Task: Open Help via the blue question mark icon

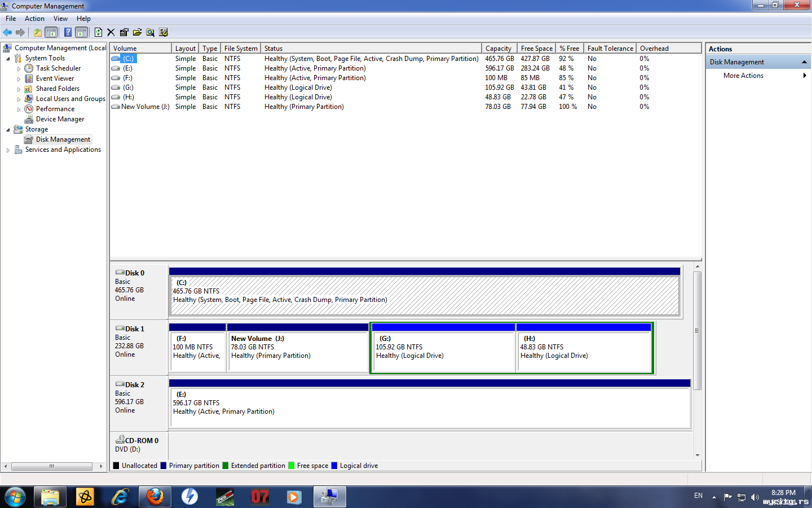Action: click(68, 32)
